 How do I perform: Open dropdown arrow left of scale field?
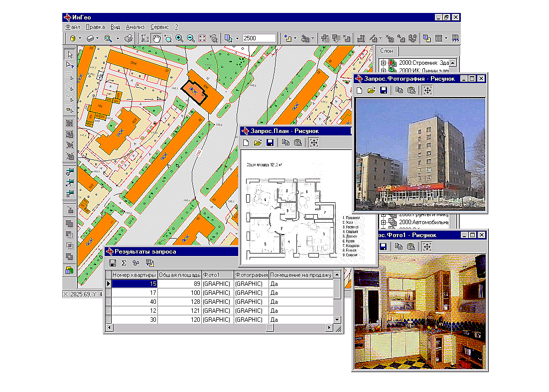(x=237, y=38)
